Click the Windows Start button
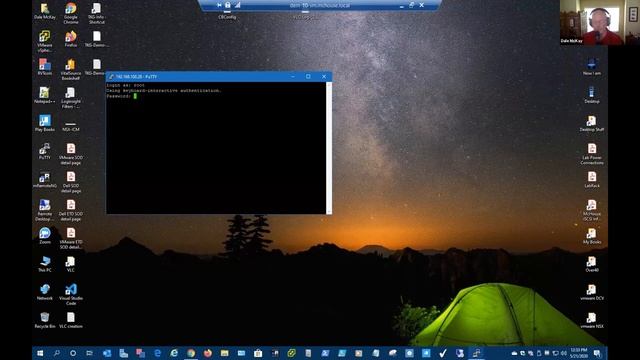The height and width of the screenshot is (360, 640). point(40,353)
